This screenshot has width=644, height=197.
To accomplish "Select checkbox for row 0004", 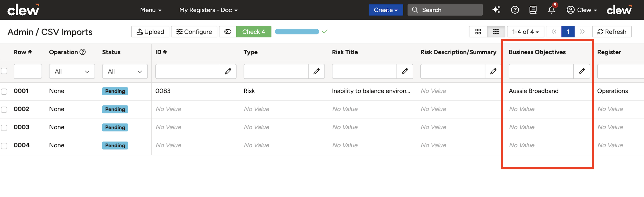I will (4, 146).
